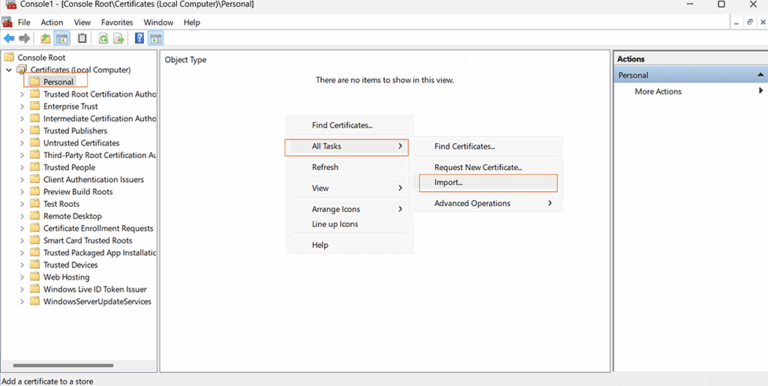Click the Remote Desktop folder icon
Viewport: 768px width, 386px height.
tap(34, 216)
